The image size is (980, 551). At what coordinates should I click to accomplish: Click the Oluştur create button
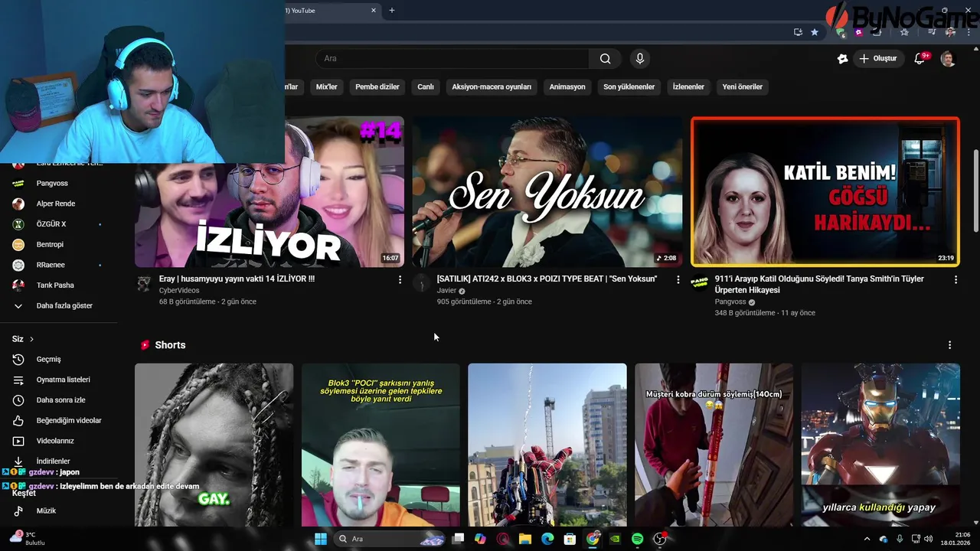878,59
